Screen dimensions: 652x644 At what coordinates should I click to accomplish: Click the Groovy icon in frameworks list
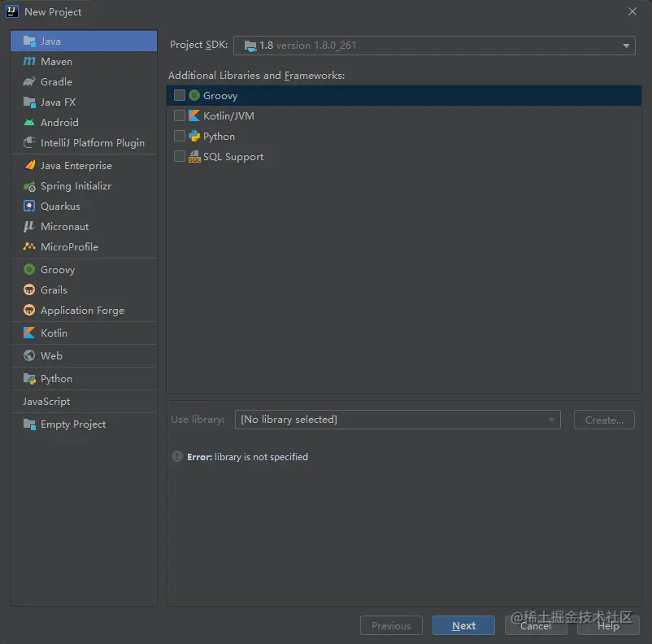(x=194, y=95)
